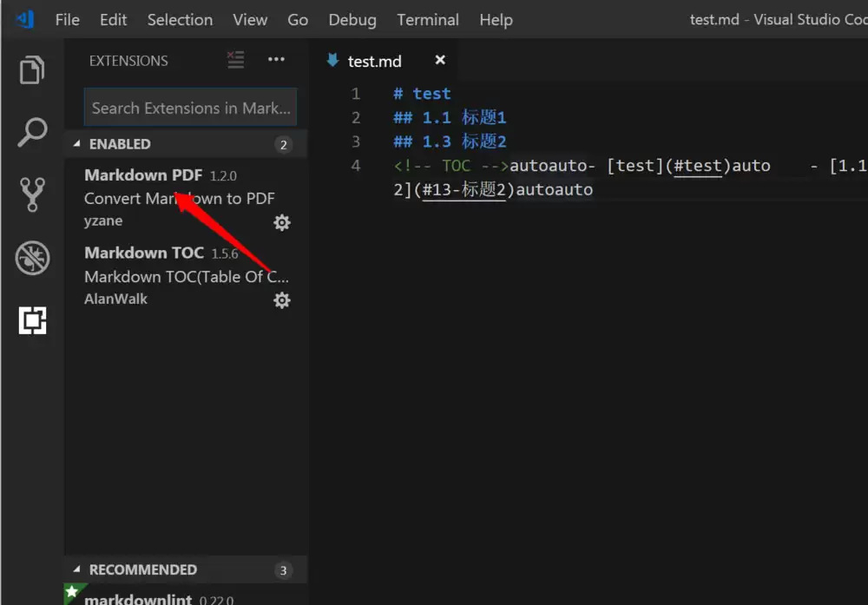This screenshot has width=868, height=605.
Task: Open the Extensions More Actions menu
Action: click(276, 60)
